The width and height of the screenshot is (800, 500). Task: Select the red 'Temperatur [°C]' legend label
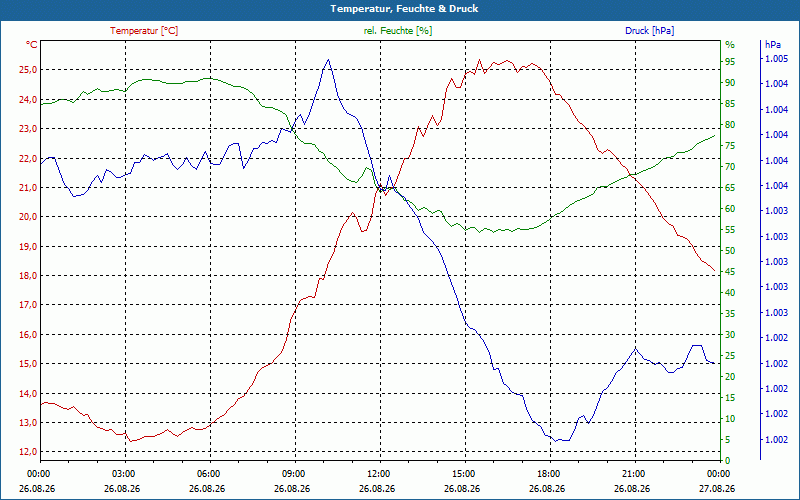(x=144, y=31)
